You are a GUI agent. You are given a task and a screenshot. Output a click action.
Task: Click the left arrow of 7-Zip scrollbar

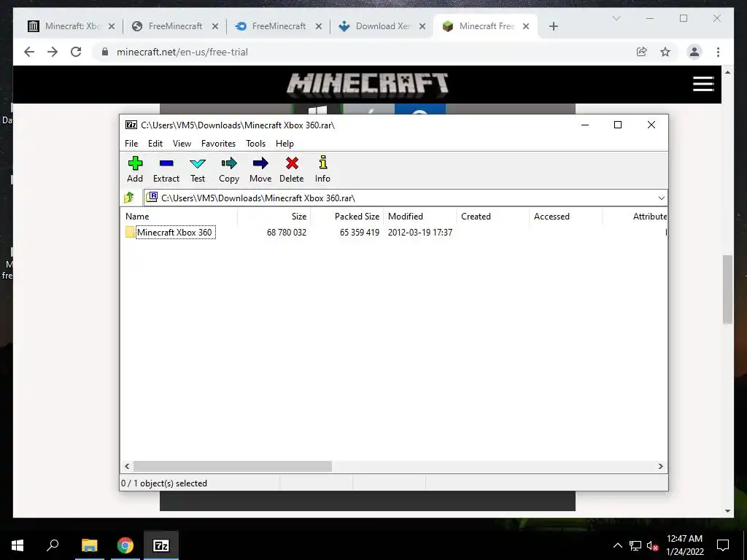[x=127, y=466]
